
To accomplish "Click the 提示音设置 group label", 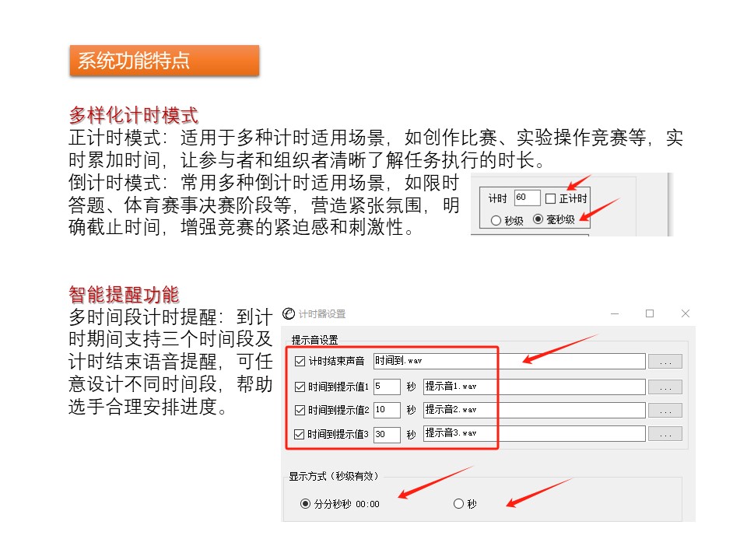I will click(315, 340).
